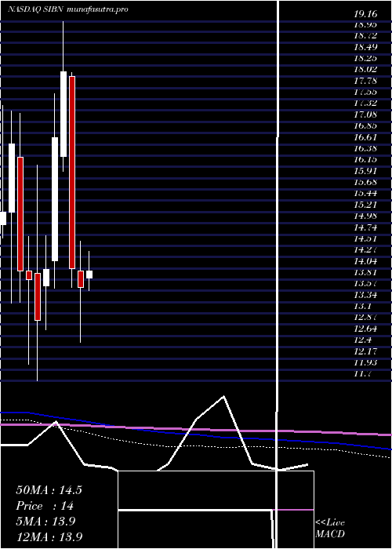The width and height of the screenshot is (392, 549).
Task: Click the 12.87 price axis label
Action: pyautogui.click(x=365, y=318)
